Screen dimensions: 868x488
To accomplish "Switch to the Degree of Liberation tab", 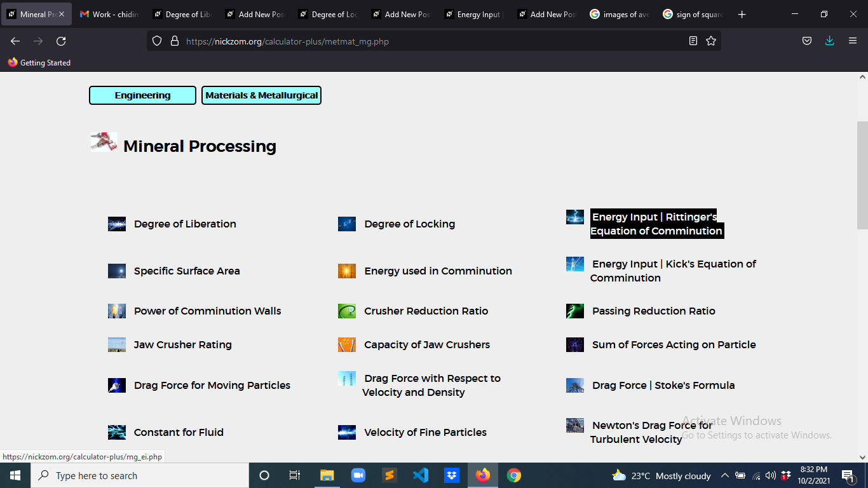I will click(x=182, y=14).
